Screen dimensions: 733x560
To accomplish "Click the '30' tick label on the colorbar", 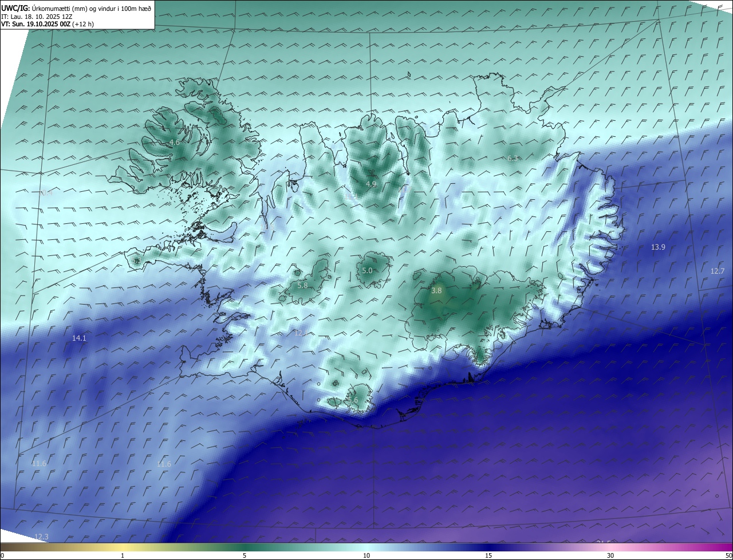I will (x=610, y=555).
